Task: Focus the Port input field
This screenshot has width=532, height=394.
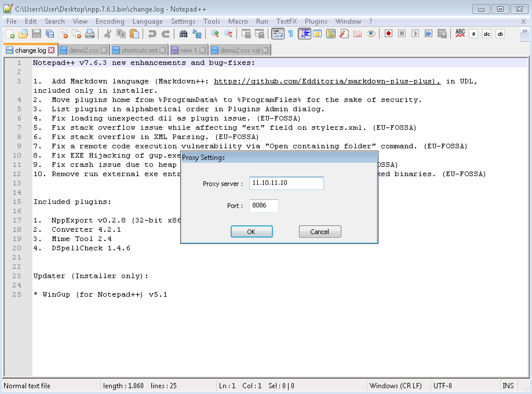Action: 264,206
